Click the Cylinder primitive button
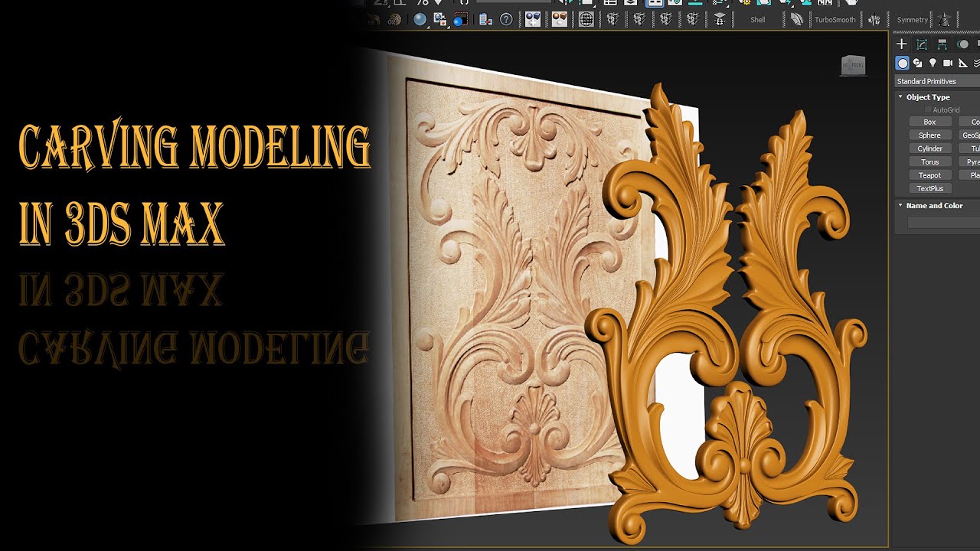Viewport: 980px width, 551px height. 929,148
